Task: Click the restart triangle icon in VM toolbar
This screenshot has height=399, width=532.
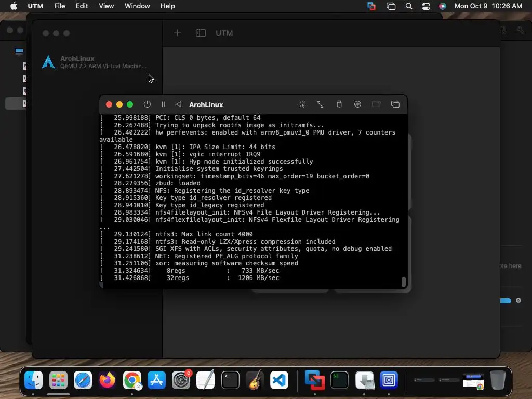Action: [x=179, y=104]
